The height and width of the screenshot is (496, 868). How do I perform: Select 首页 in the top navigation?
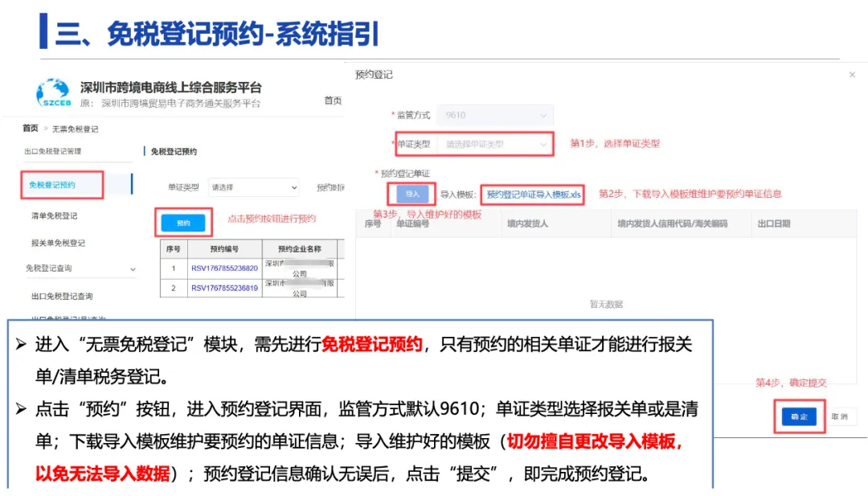coord(334,100)
